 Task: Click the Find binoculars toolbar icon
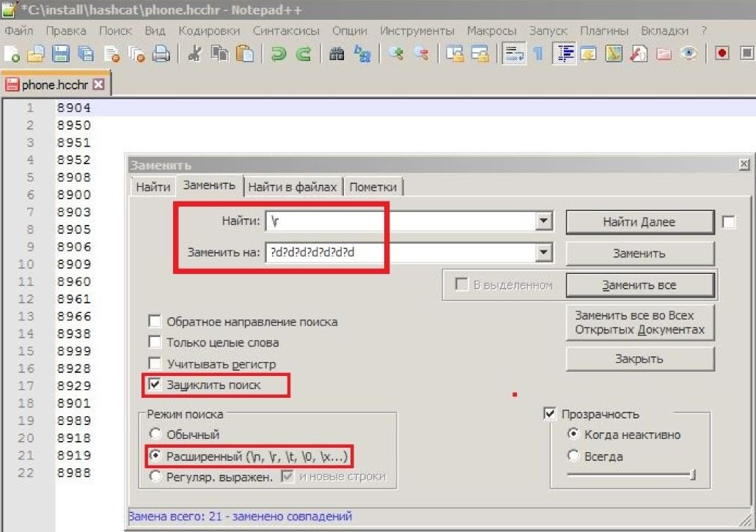coord(337,53)
